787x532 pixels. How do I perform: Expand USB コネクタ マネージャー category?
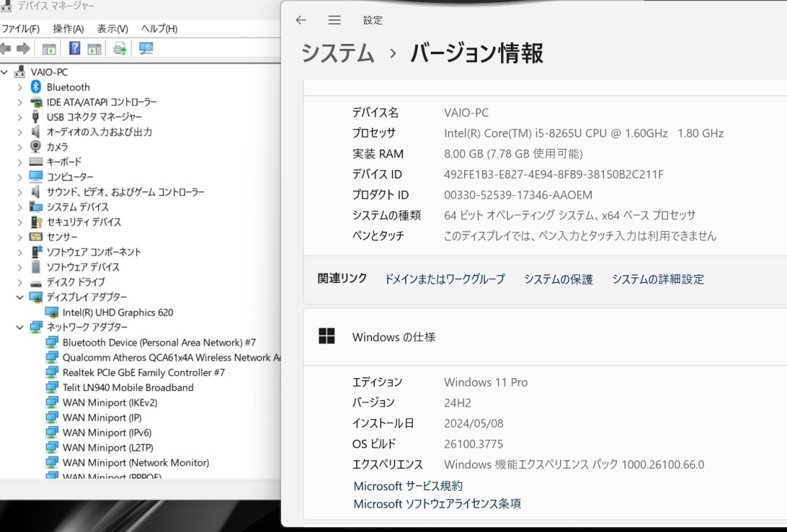click(20, 118)
